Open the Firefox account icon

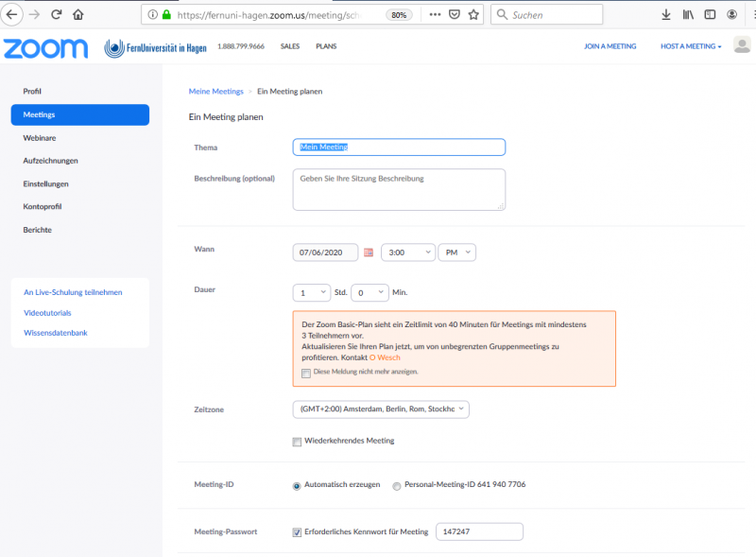tap(731, 14)
